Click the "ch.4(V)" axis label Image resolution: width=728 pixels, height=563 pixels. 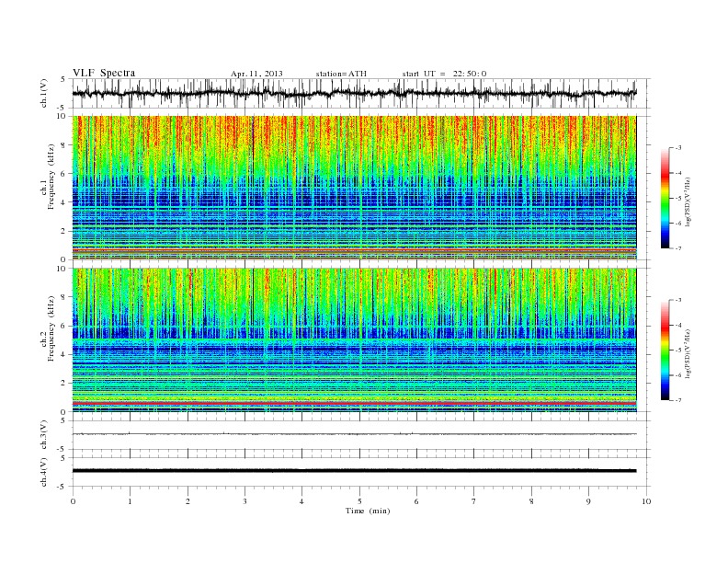[x=44, y=472]
